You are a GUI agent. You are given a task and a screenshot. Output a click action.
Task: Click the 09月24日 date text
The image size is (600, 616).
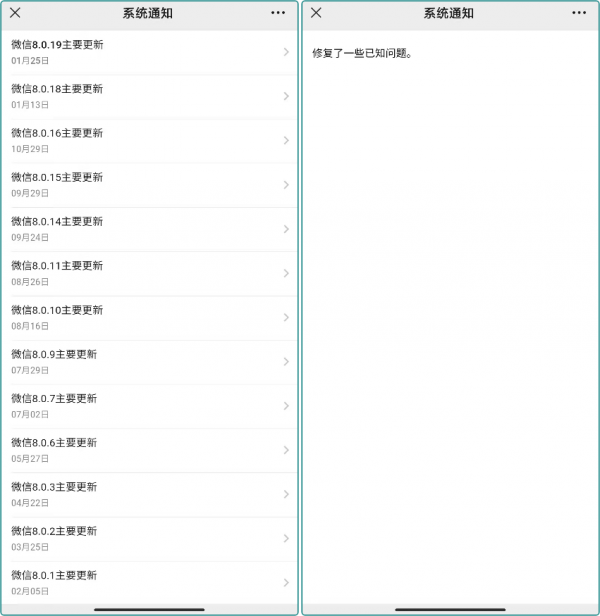[x=30, y=237]
